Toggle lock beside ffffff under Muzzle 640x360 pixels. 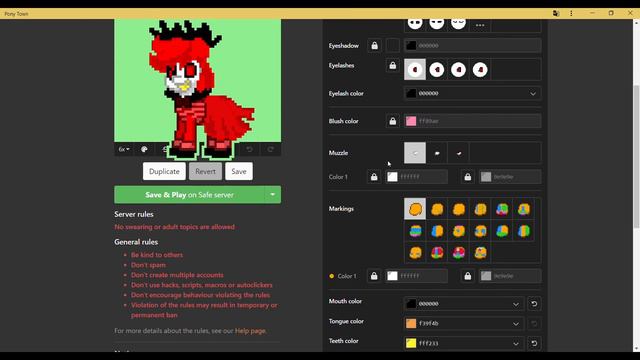coord(374,177)
